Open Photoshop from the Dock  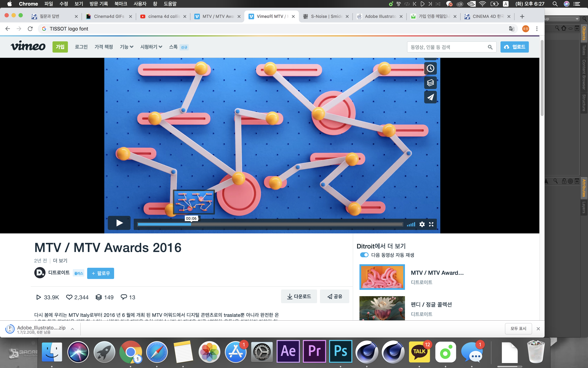341,352
